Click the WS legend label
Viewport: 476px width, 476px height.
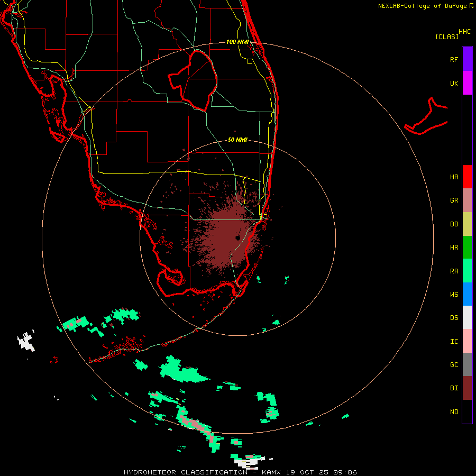pos(454,295)
